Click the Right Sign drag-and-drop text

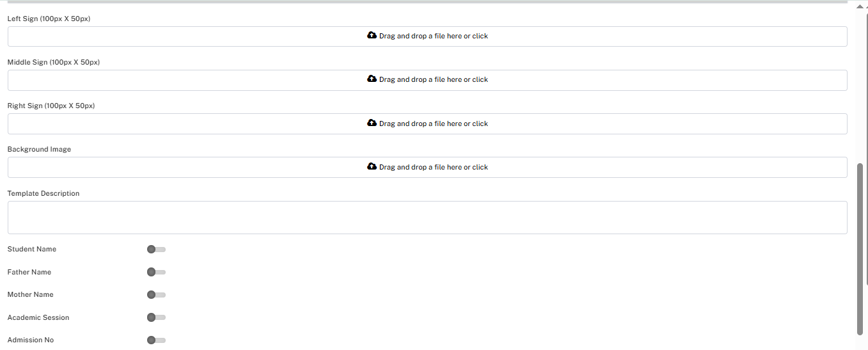[x=433, y=124]
